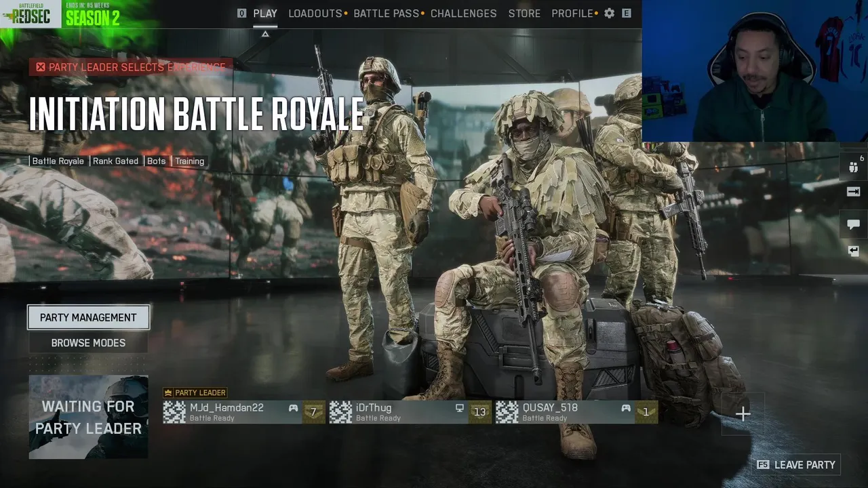This screenshot has width=868, height=488.
Task: Click INITIATION BATTLE ROYALE title
Action: click(x=197, y=113)
